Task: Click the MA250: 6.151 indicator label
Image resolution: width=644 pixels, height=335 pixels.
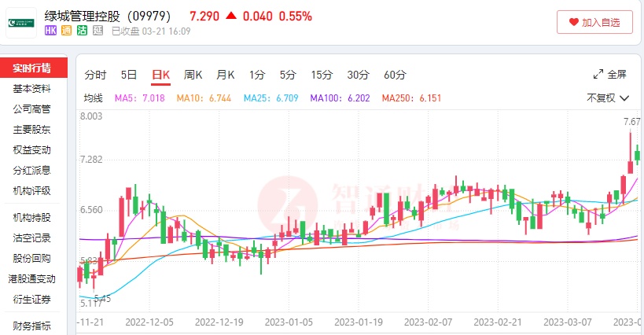Action: [x=411, y=98]
